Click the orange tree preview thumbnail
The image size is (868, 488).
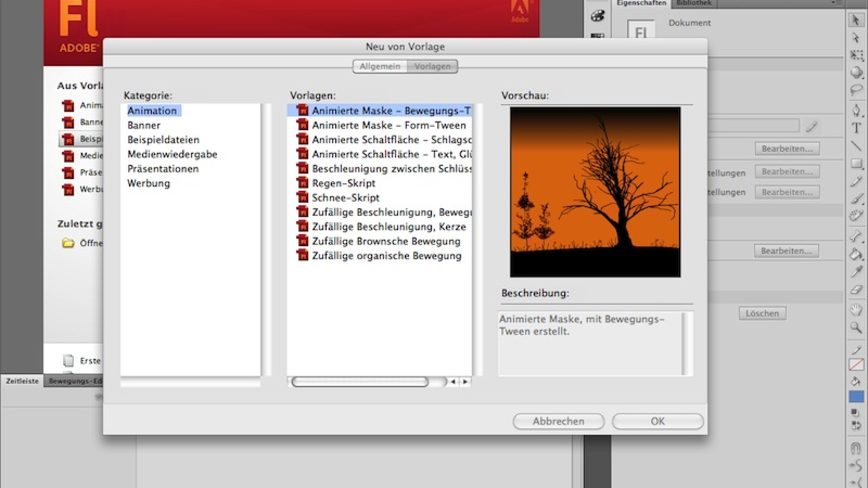(595, 192)
